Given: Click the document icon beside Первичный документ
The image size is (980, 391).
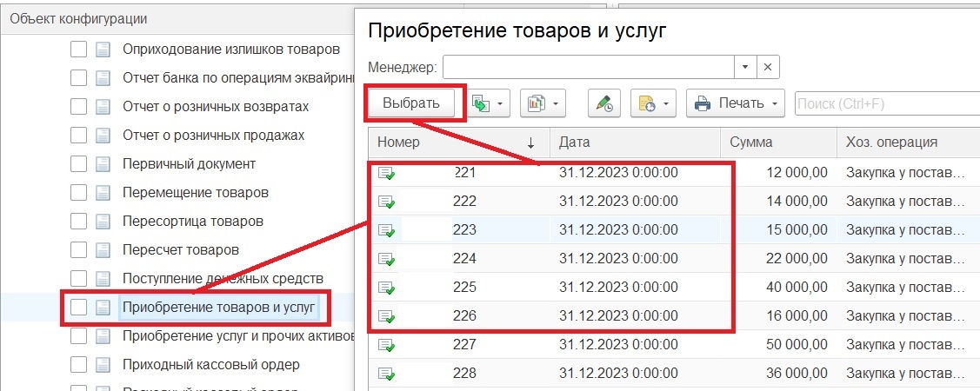Looking at the screenshot, I should pyautogui.click(x=103, y=163).
